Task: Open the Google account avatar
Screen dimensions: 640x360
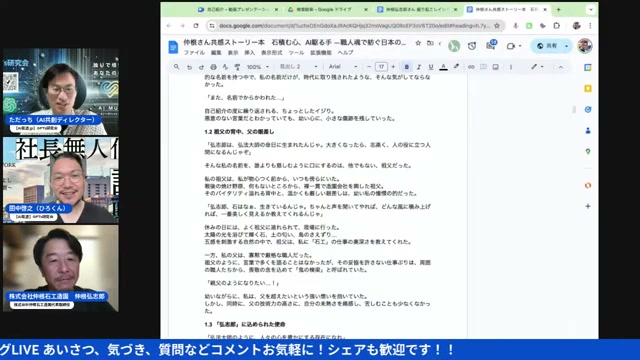Action: [585, 46]
